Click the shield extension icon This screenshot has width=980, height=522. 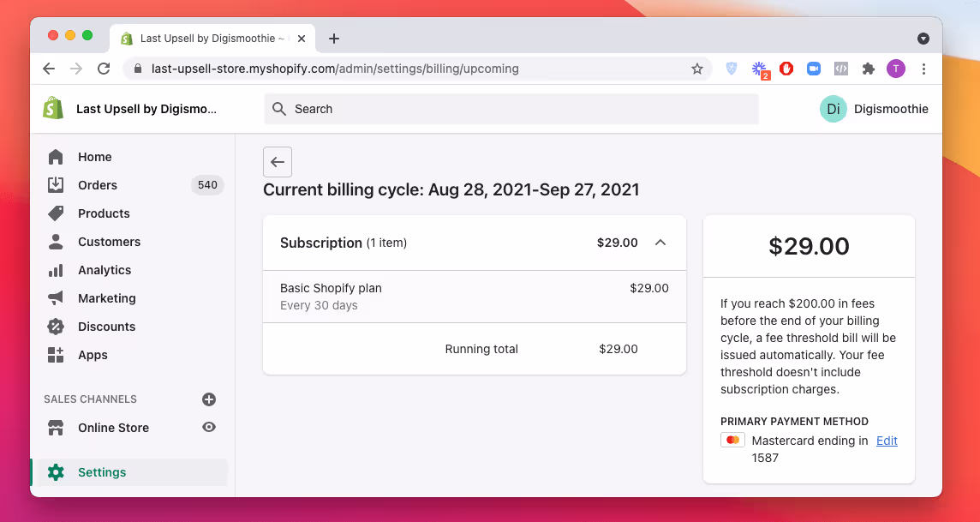click(732, 69)
